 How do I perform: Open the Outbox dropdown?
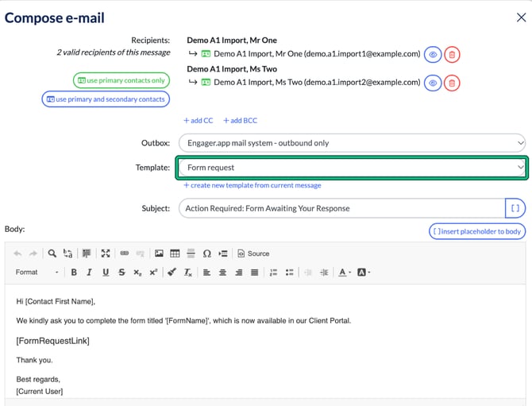(x=352, y=143)
